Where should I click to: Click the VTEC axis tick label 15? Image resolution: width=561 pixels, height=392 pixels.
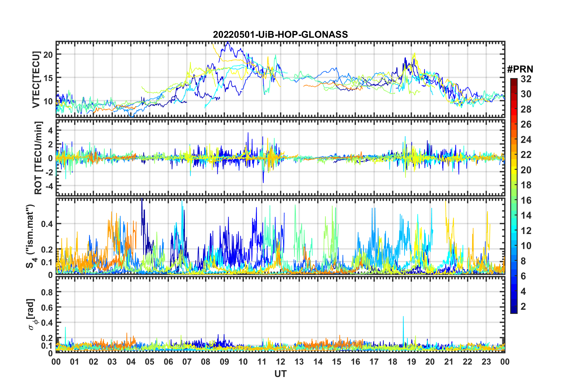point(48,78)
